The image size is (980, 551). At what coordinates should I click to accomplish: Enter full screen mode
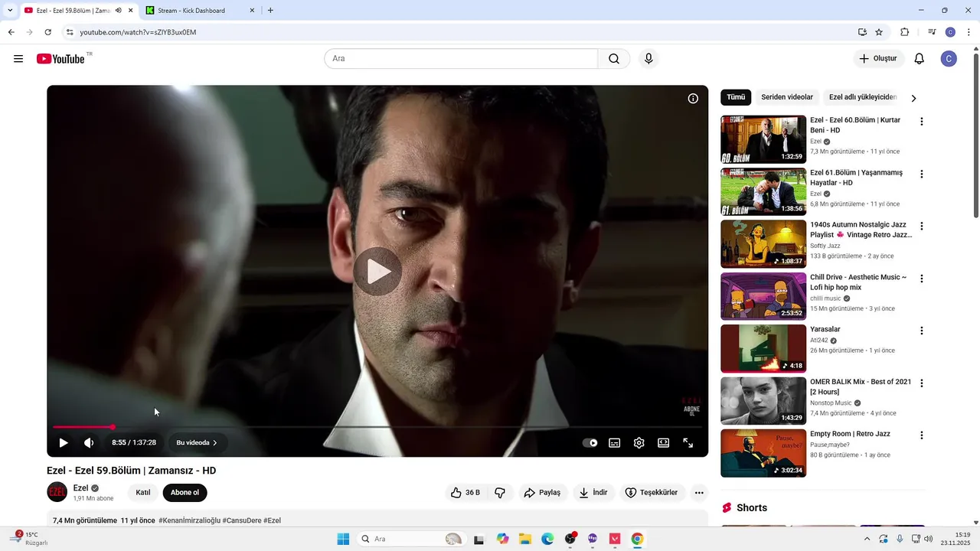tap(688, 442)
